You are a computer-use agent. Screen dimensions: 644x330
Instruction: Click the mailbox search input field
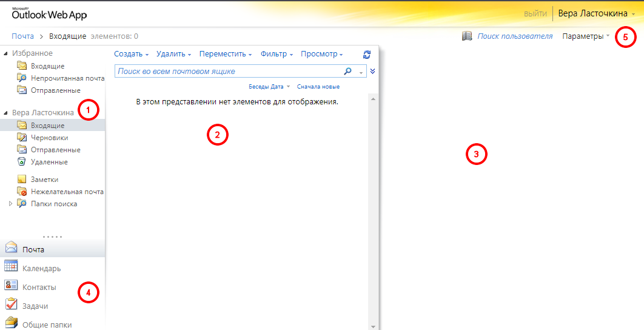click(x=227, y=71)
